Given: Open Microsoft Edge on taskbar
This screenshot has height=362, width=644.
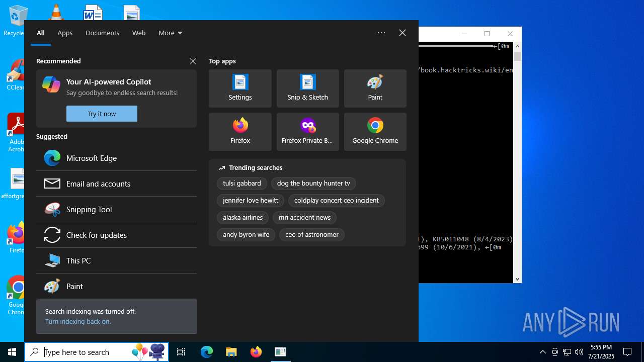Looking at the screenshot, I should (x=207, y=352).
